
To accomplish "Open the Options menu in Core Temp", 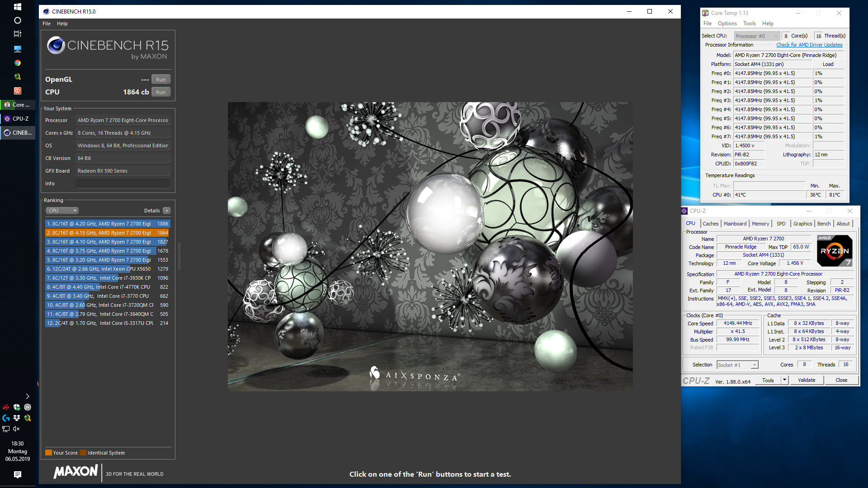I will [x=727, y=23].
